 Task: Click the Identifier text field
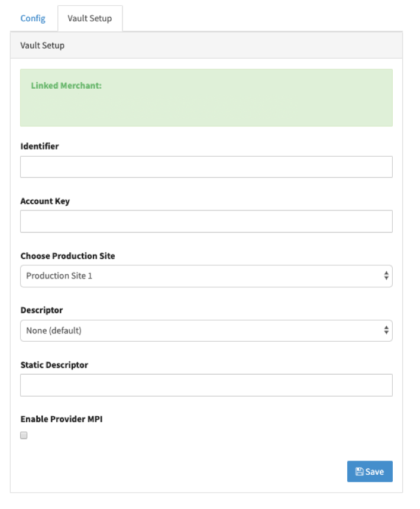206,167
